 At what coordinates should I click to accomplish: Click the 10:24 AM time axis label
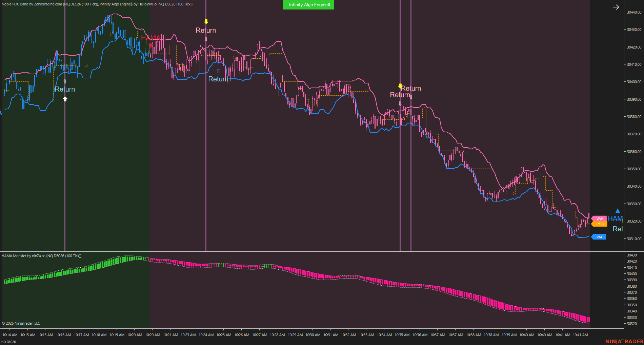point(206,335)
